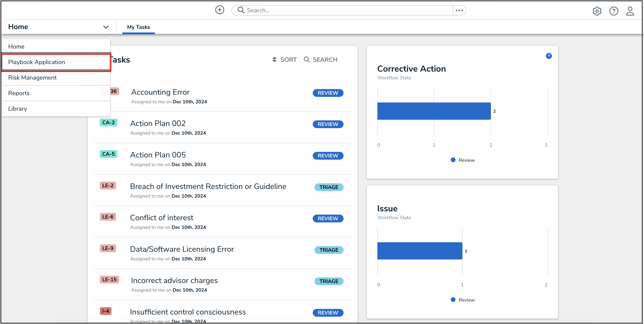Click the plus create-new icon
The height and width of the screenshot is (324, 644).
tap(220, 10)
